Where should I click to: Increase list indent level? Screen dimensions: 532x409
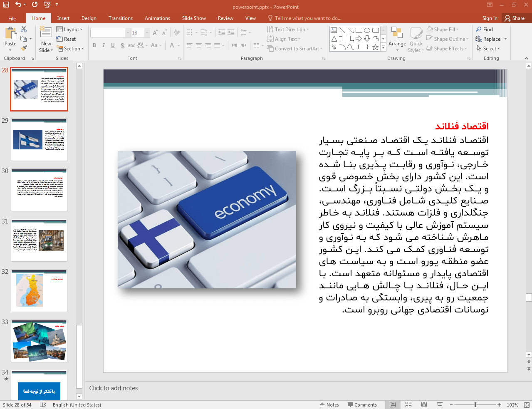click(231, 32)
